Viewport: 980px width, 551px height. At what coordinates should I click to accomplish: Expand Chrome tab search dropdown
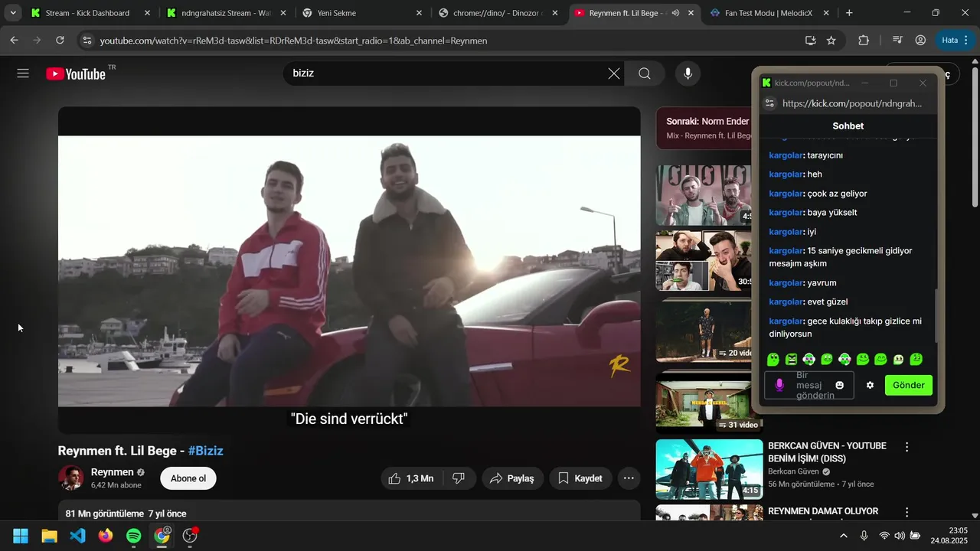click(13, 13)
